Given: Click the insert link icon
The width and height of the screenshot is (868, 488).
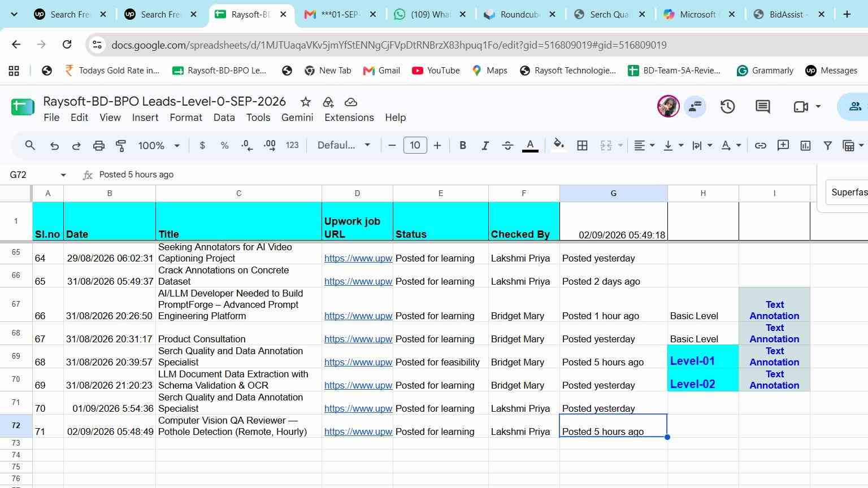Looking at the screenshot, I should [x=761, y=146].
